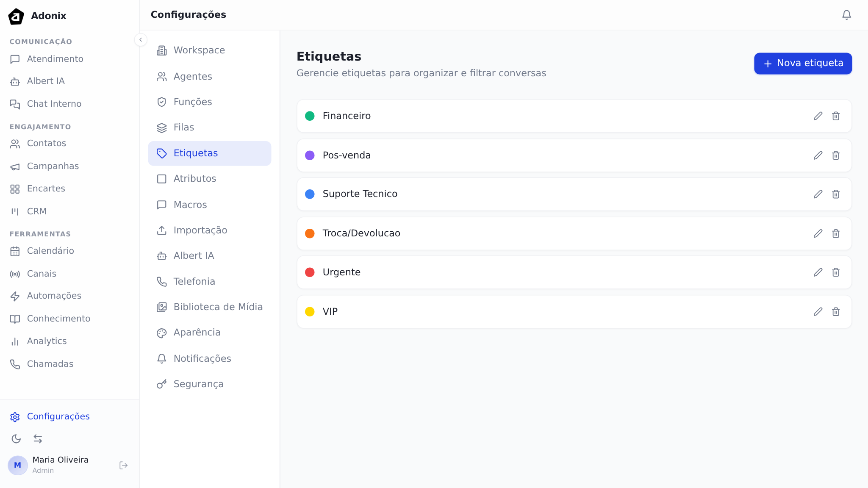868x488 pixels.
Task: Open the notification bell icon
Action: tap(846, 14)
